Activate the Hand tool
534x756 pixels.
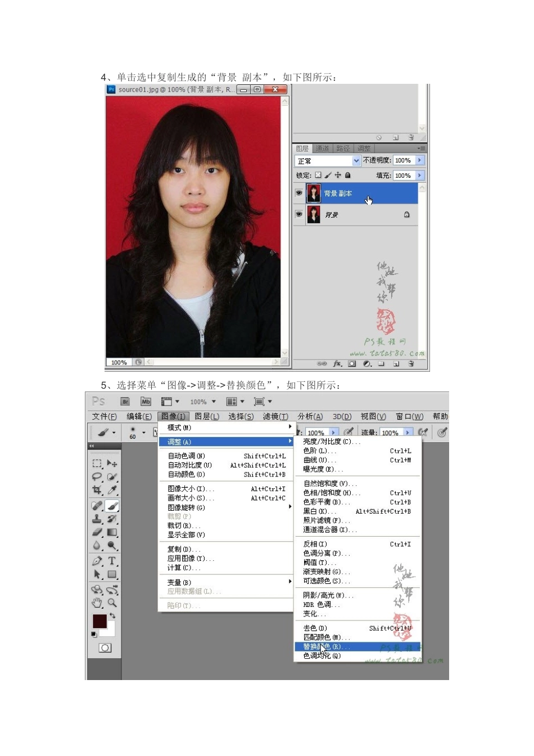click(97, 603)
